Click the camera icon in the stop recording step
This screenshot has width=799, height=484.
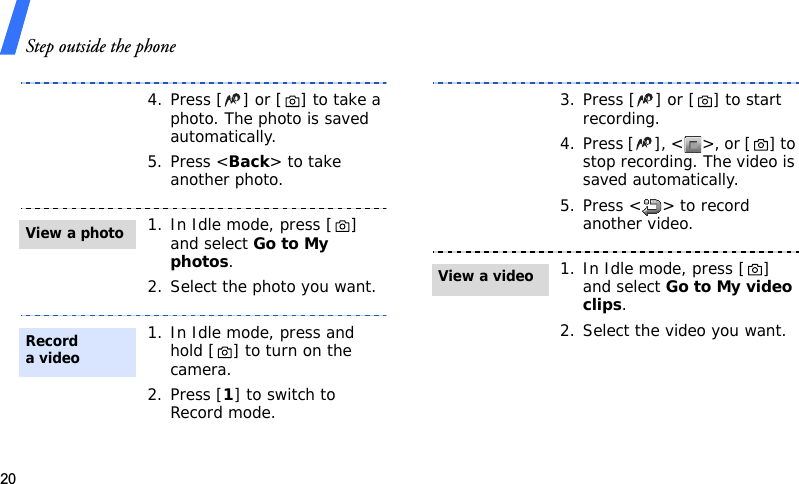point(768,145)
